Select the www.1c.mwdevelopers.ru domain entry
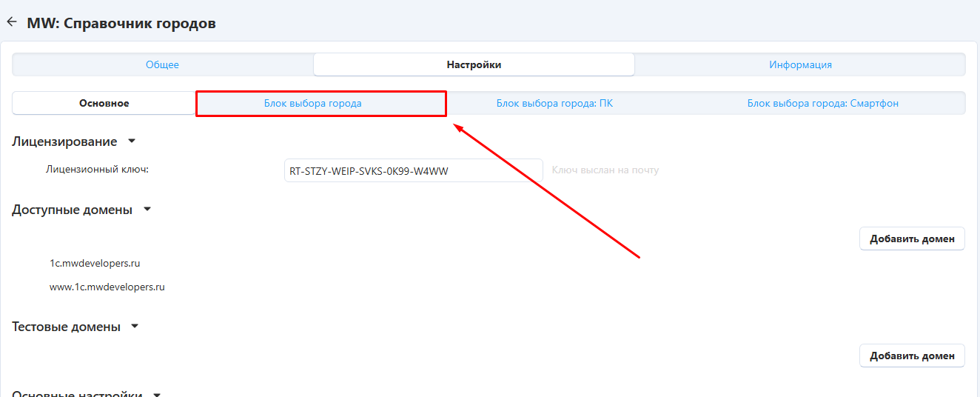Screen dimensions: 980x397 coord(107,287)
